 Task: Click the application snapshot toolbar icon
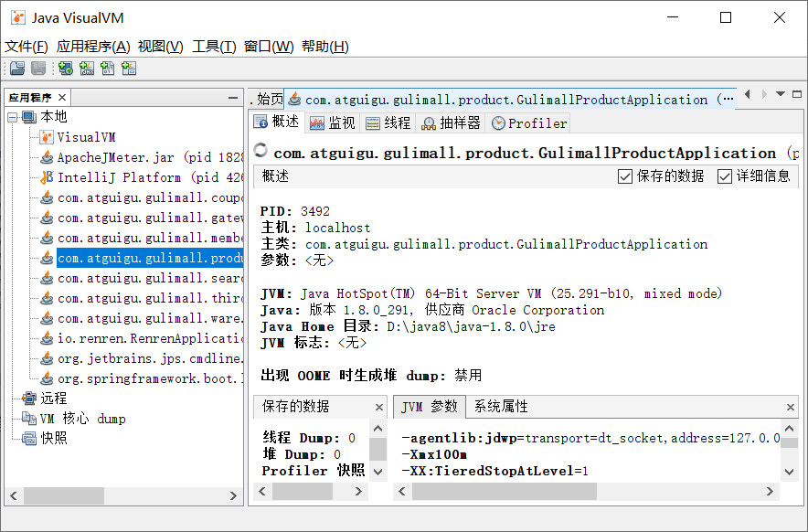tap(129, 68)
